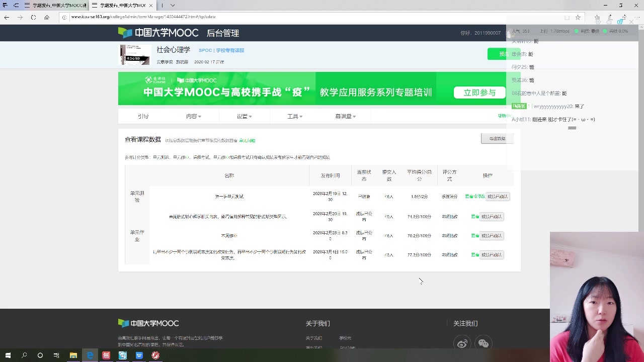Switch to first 学期发布 browser tab
Image resolution: width=644 pixels, height=362 pixels.
point(55,5)
